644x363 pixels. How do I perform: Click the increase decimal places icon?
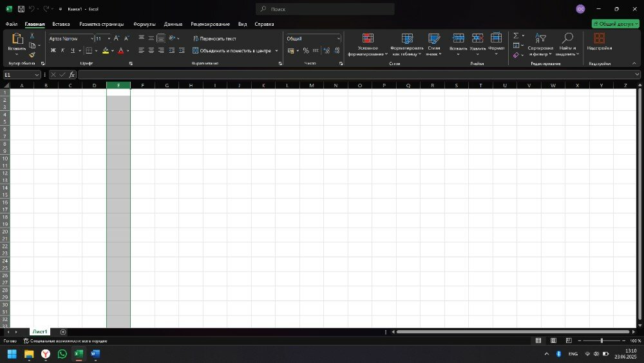(327, 50)
